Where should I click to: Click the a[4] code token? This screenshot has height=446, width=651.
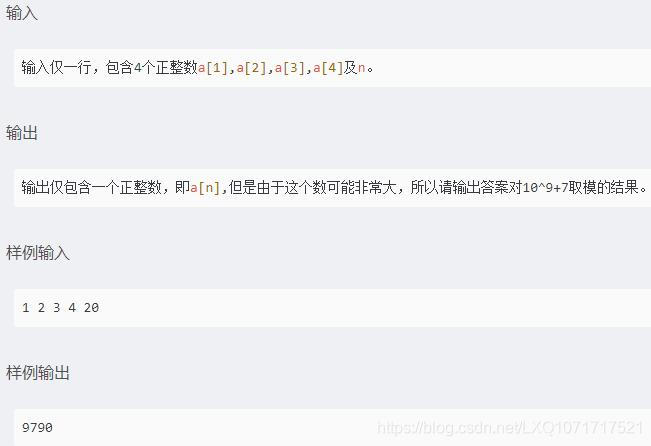tap(328, 68)
